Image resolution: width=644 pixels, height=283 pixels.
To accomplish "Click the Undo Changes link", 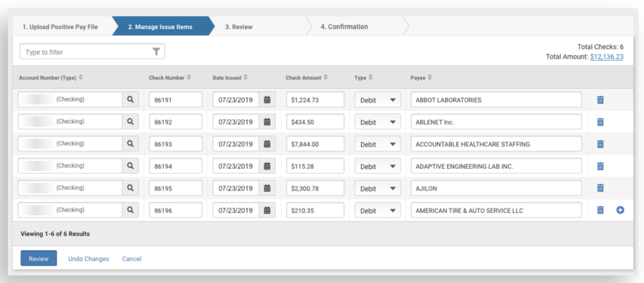I will click(88, 259).
